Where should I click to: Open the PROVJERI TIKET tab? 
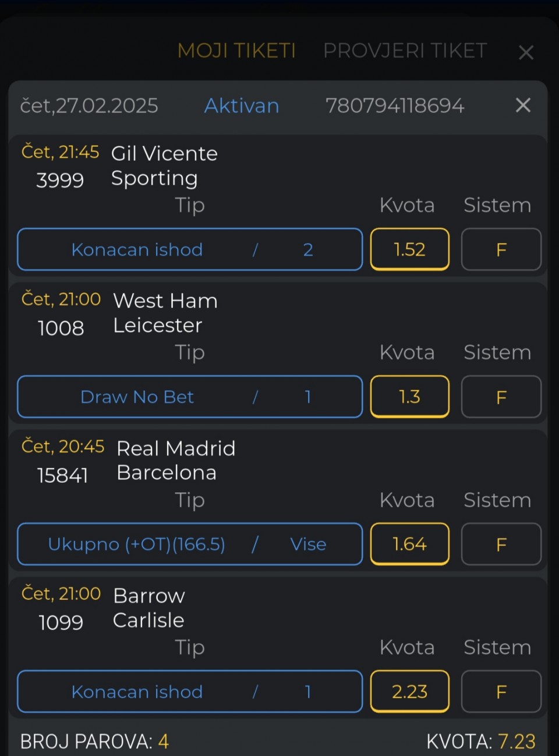point(405,51)
